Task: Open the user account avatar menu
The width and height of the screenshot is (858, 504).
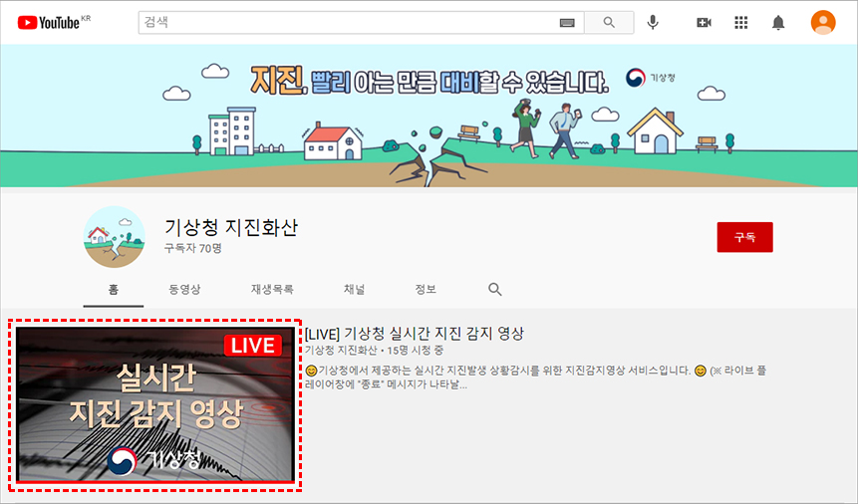Action: [x=823, y=22]
